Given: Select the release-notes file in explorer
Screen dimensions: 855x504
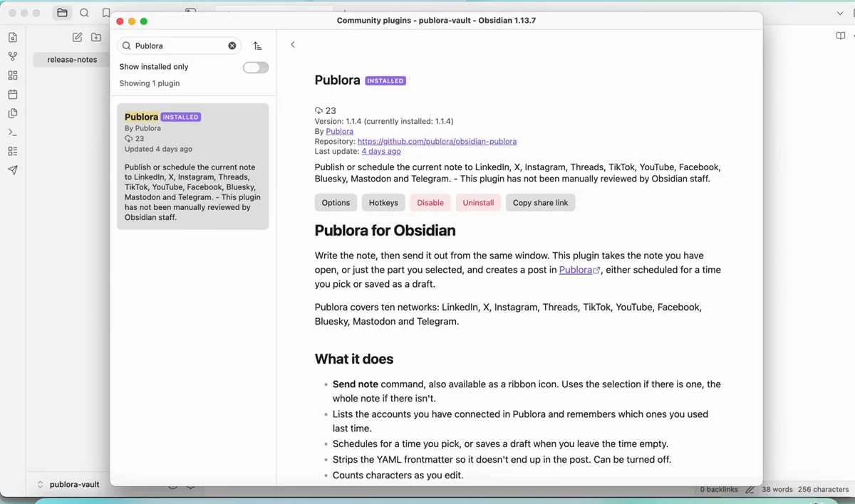Looking at the screenshot, I should (72, 60).
